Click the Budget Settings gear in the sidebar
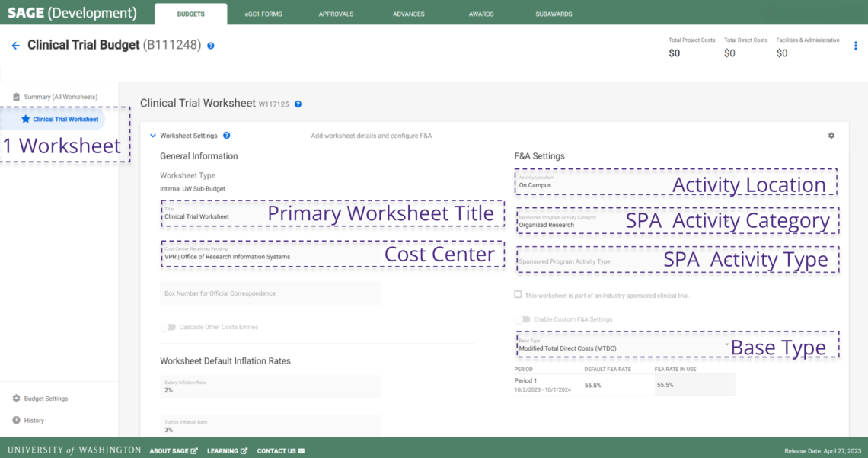This screenshot has height=458, width=868. tap(17, 398)
